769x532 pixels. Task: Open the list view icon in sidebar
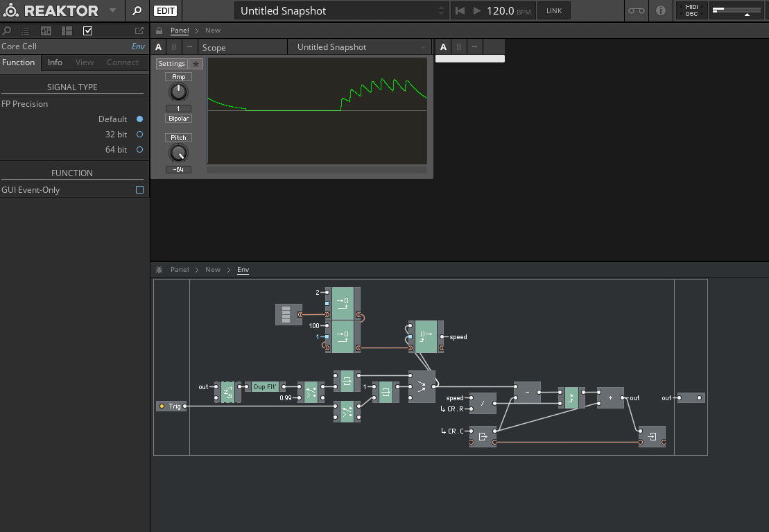click(x=26, y=31)
